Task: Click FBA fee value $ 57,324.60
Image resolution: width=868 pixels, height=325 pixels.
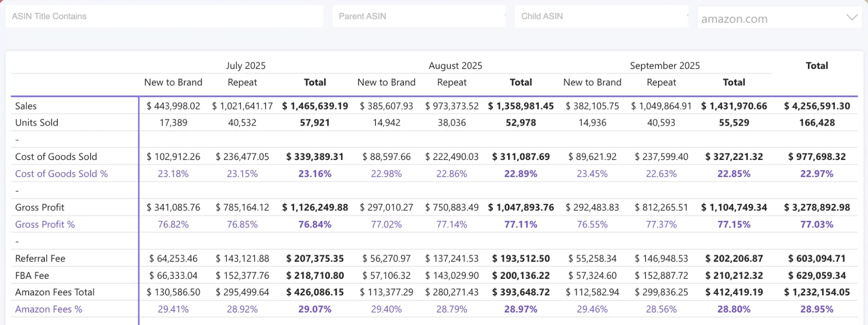Action: pyautogui.click(x=592, y=276)
